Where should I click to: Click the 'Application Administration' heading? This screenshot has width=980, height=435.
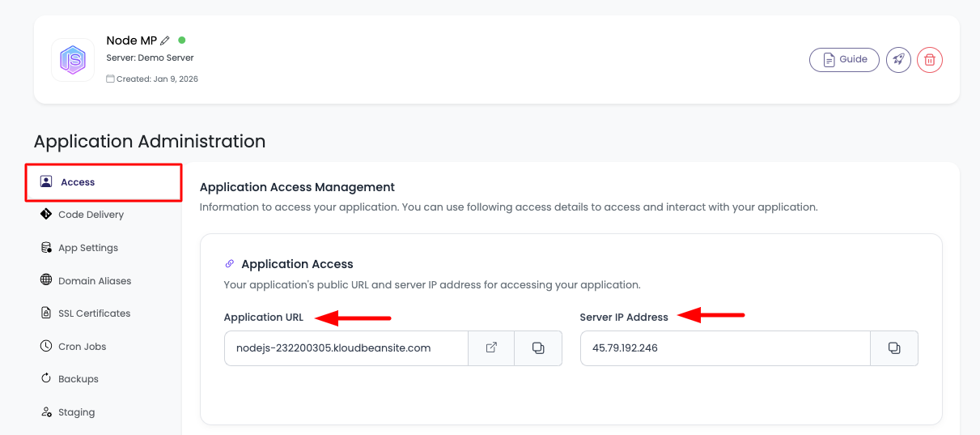(x=150, y=142)
